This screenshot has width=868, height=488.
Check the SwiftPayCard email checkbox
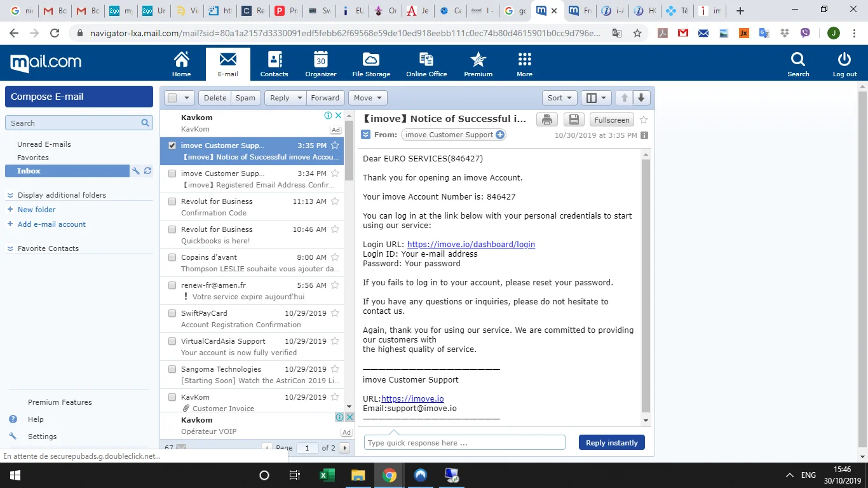click(172, 313)
